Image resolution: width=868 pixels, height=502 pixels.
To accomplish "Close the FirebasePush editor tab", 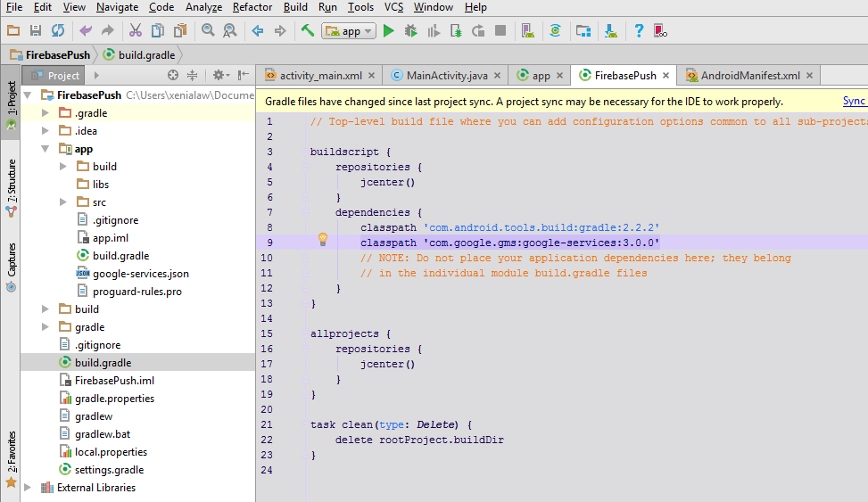I will point(666,76).
